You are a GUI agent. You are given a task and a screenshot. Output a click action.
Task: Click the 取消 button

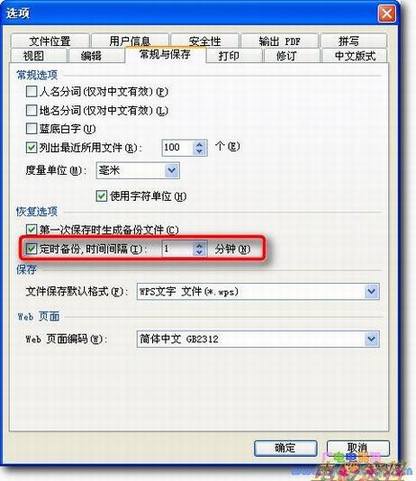point(358,448)
